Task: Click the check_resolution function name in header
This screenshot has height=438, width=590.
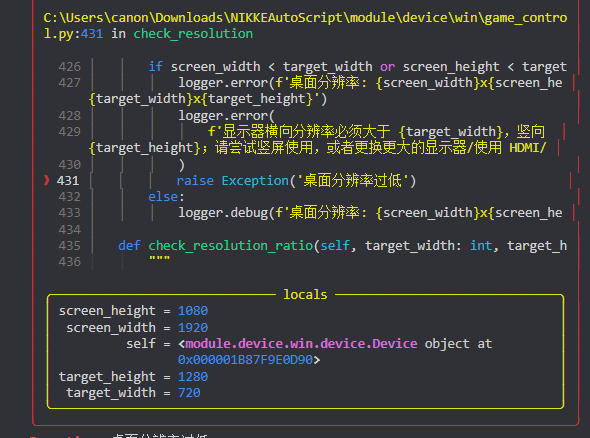Action: [x=193, y=33]
